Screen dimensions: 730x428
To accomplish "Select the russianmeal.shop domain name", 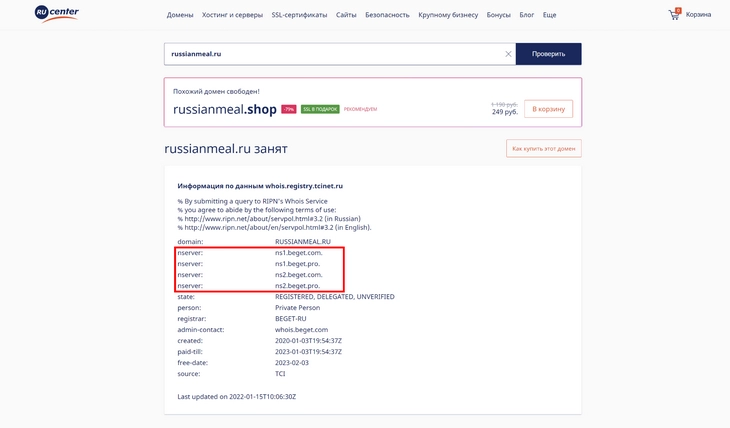I will click(x=224, y=109).
